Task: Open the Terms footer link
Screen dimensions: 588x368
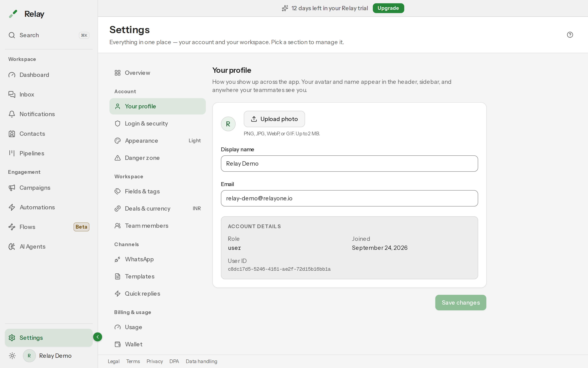Action: [133, 361]
